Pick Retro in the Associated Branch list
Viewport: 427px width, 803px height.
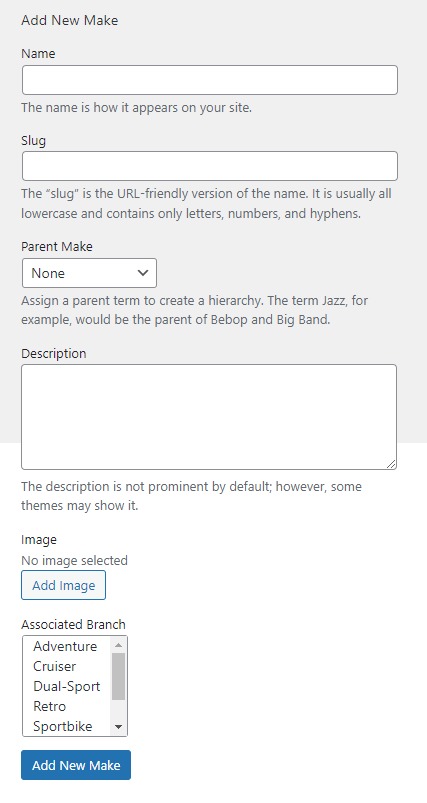pos(67,706)
